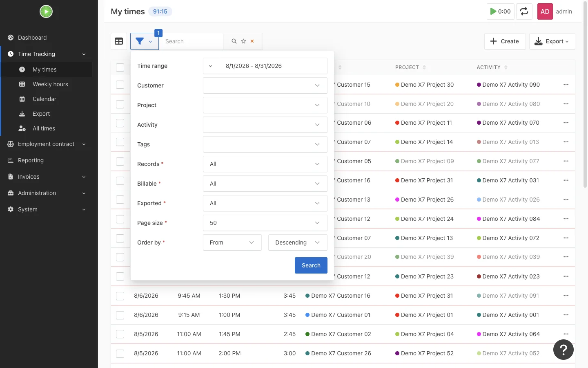Focus the Search text field
Viewport: 588px width, 368px height.
(191, 41)
